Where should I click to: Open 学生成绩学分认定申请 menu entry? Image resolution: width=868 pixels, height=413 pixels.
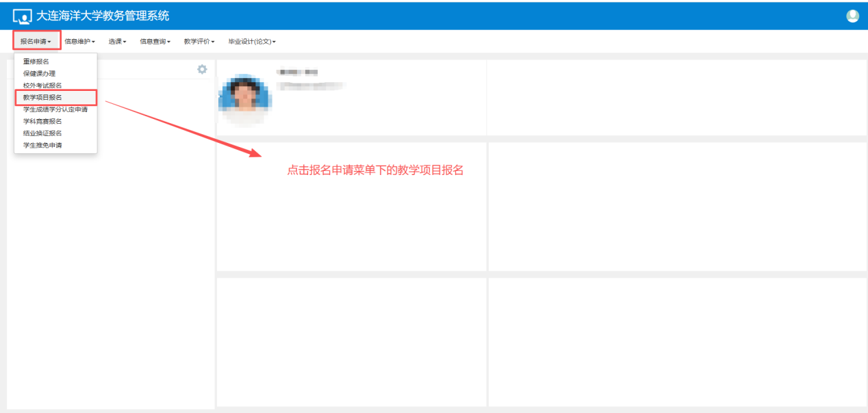(x=55, y=109)
